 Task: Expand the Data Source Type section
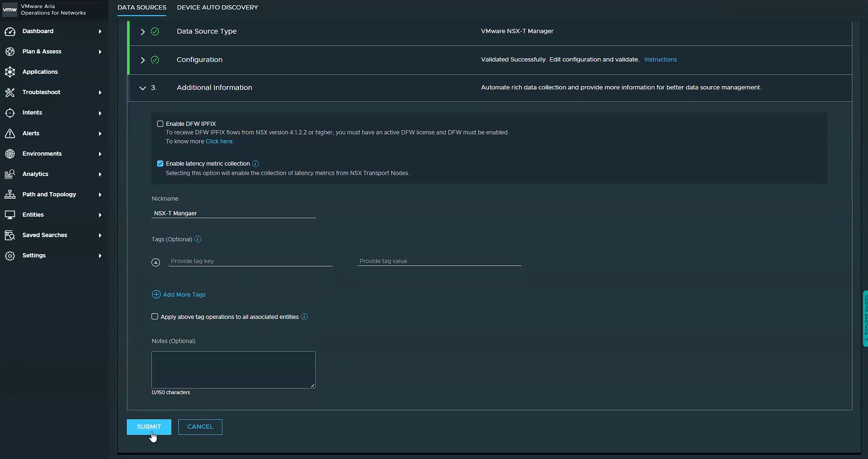pos(142,32)
